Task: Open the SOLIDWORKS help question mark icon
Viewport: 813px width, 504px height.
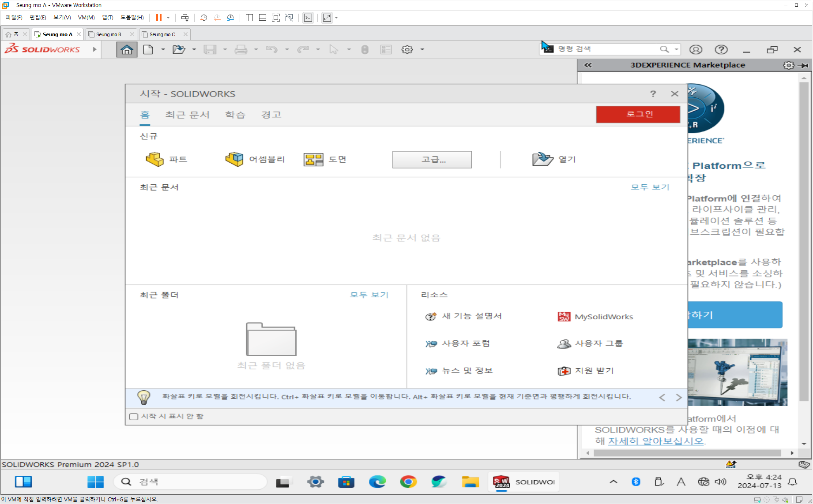Action: (721, 49)
